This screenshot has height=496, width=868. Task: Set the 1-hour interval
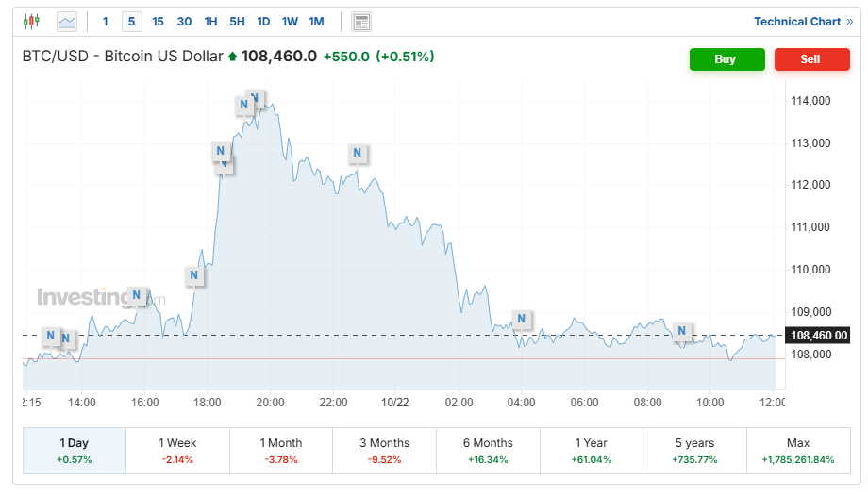point(210,21)
